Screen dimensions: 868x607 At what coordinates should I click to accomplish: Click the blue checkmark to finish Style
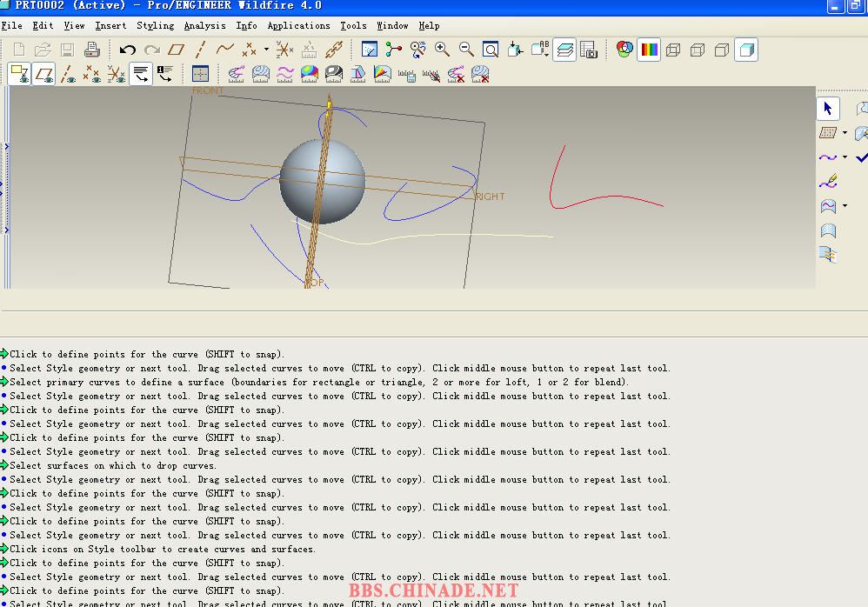861,157
